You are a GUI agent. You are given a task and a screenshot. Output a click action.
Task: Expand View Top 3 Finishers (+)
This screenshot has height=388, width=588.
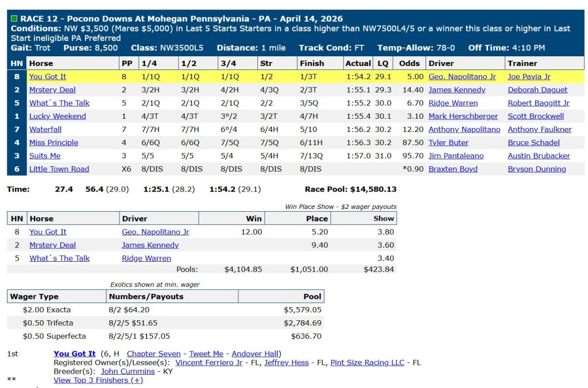98,380
